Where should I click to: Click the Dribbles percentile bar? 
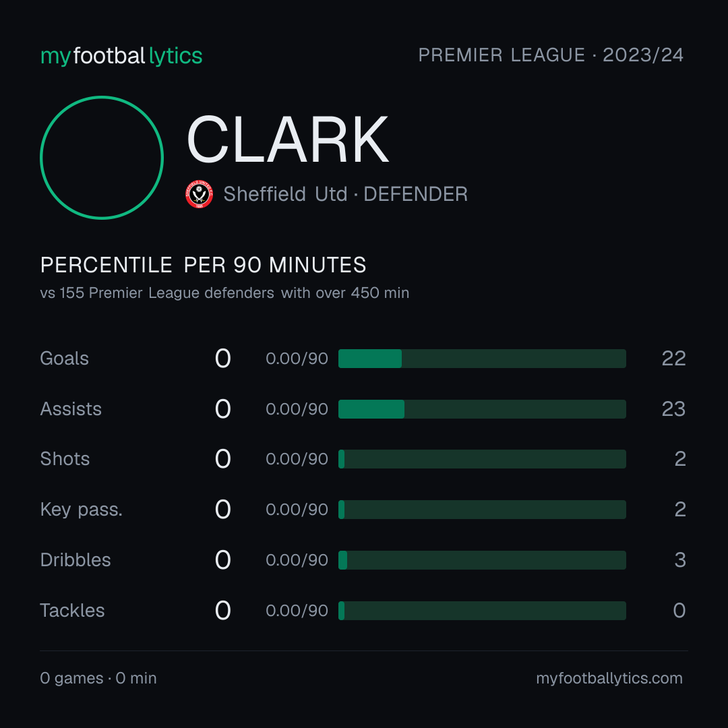(482, 560)
